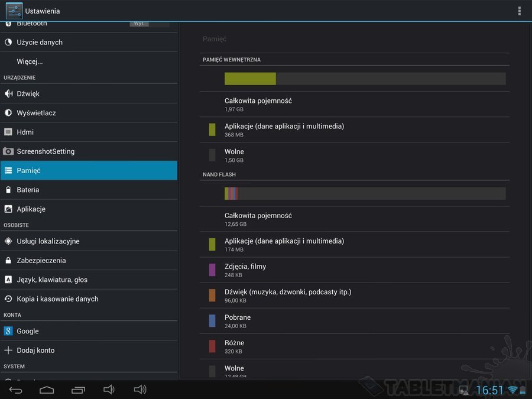Tap the volume down speaker icon
The width and height of the screenshot is (532, 399).
pos(109,390)
